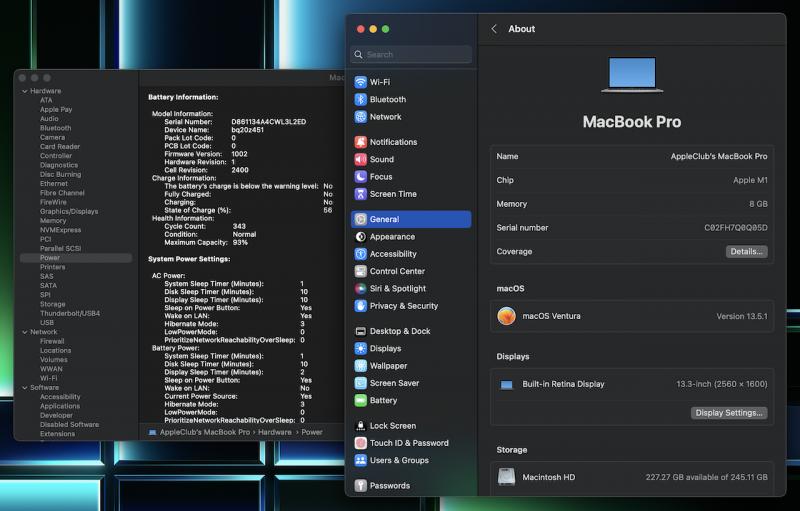Image resolution: width=800 pixels, height=511 pixels.
Task: Click the Battery Information heading
Action: tap(183, 97)
